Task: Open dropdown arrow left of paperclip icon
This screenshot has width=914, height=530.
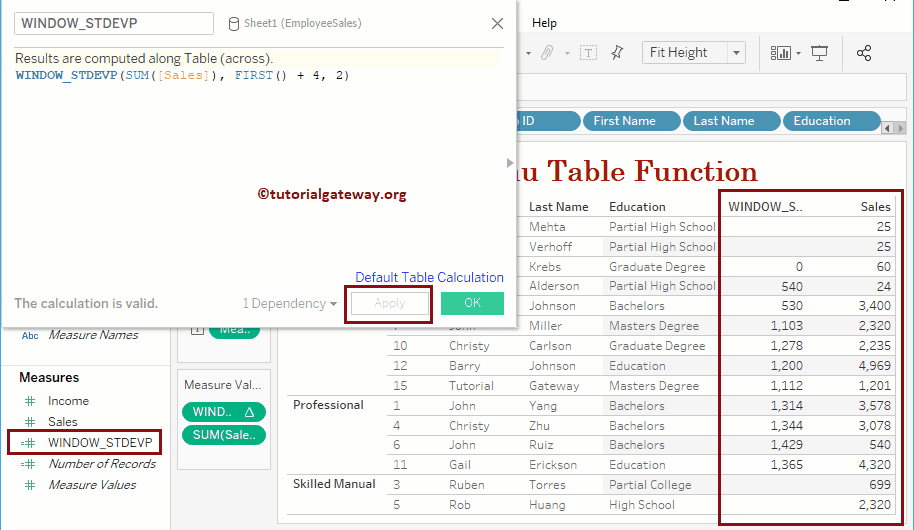Action: point(528,54)
